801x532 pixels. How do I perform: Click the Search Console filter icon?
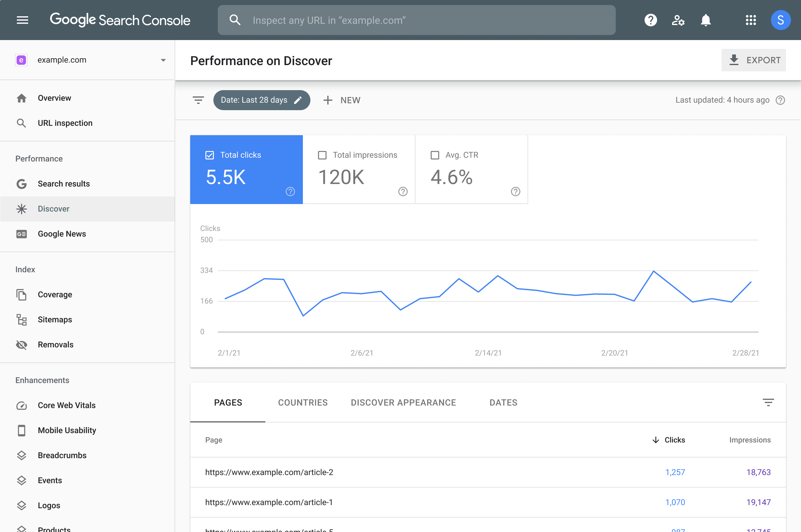pos(199,100)
